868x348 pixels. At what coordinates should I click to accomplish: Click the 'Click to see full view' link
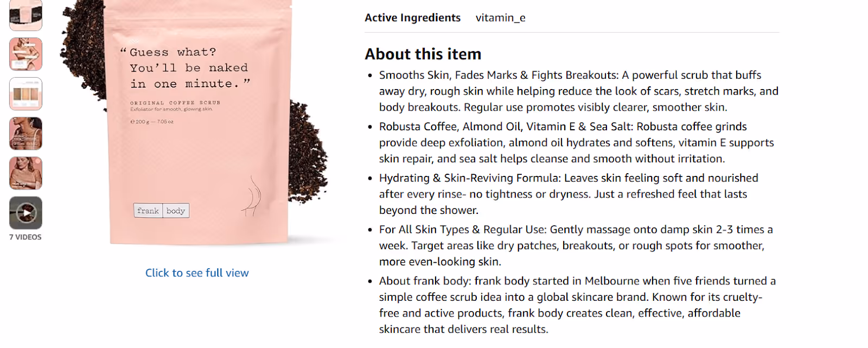point(197,273)
